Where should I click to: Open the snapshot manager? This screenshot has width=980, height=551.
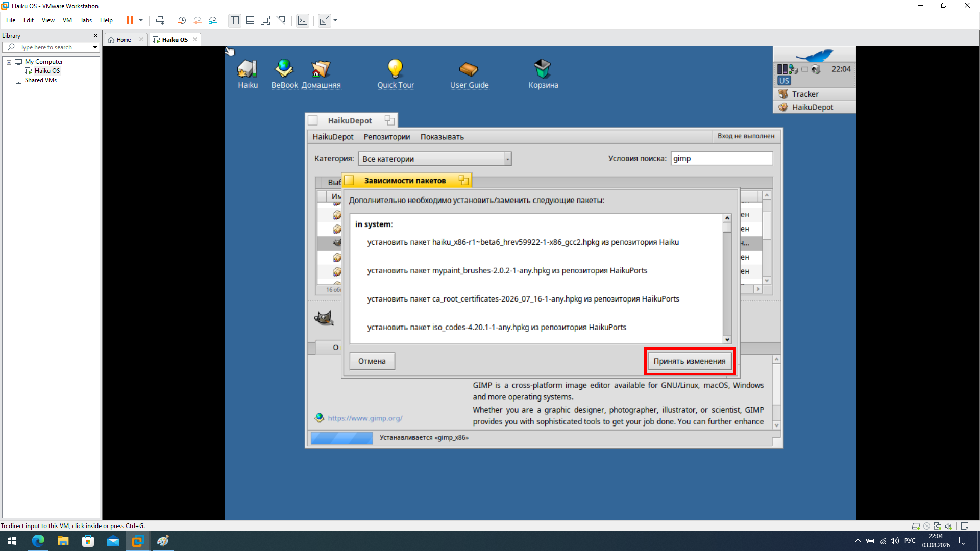pyautogui.click(x=213, y=20)
